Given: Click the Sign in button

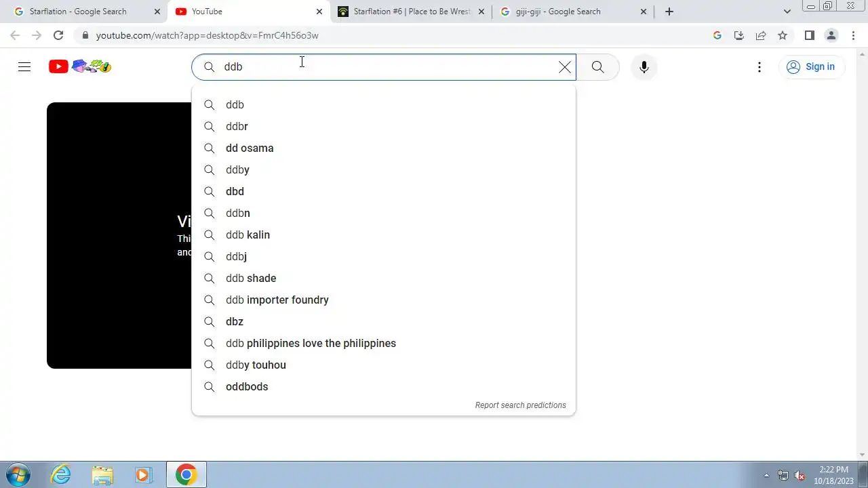Looking at the screenshot, I should [811, 66].
